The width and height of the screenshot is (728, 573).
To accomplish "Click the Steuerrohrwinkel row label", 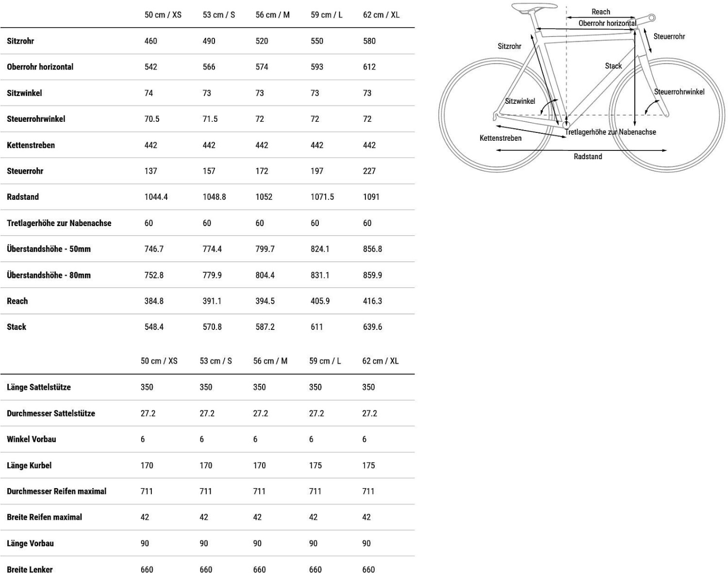I will click(x=36, y=119).
